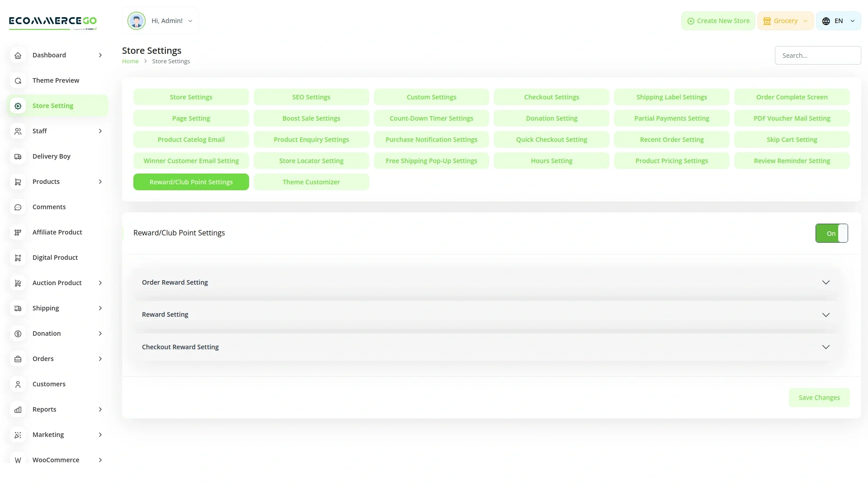This screenshot has height=488, width=868.
Task: Click the Customers person icon
Action: click(x=18, y=384)
